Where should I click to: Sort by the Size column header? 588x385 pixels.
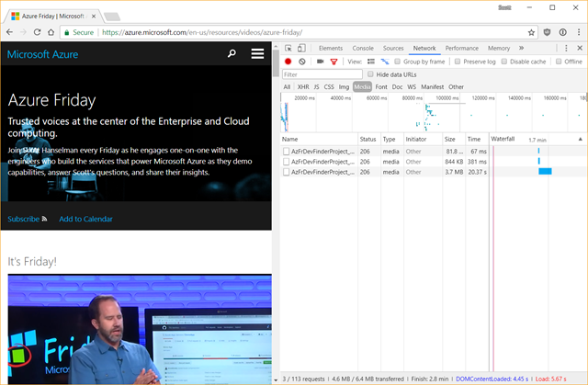tap(454, 139)
